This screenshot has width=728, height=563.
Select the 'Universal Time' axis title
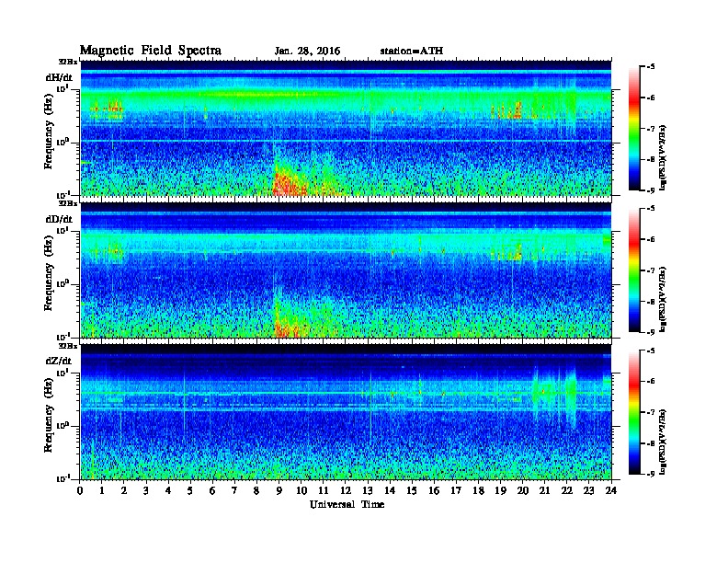[x=347, y=504]
